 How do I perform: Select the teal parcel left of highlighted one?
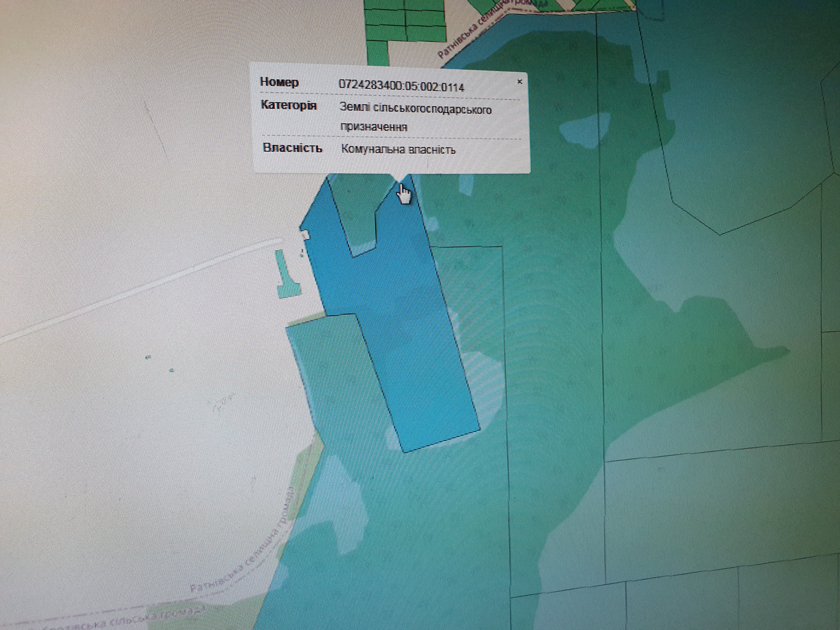(x=338, y=380)
